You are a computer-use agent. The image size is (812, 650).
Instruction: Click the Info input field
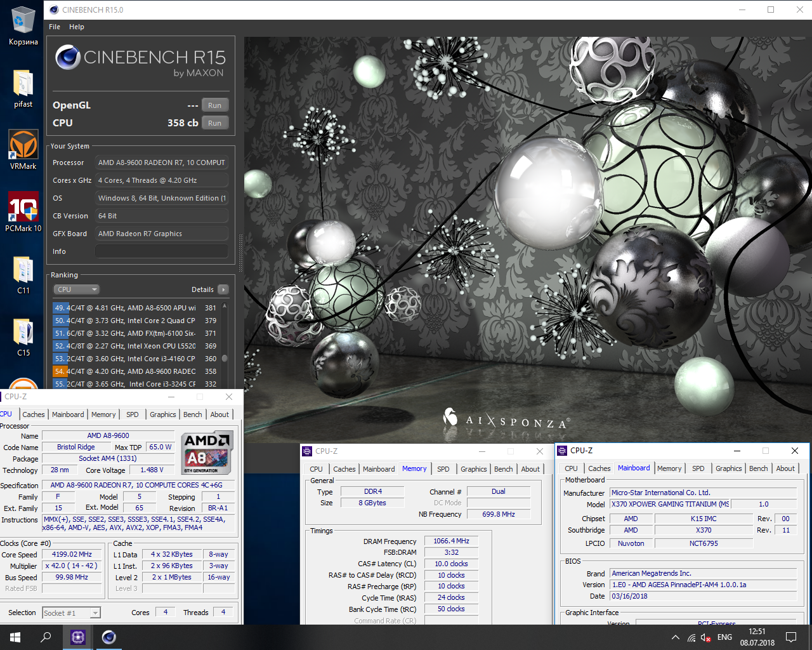[161, 251]
